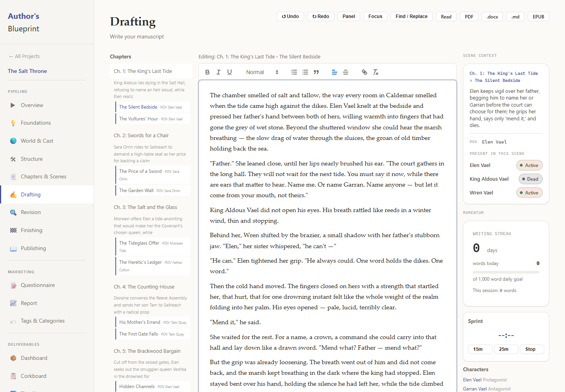
Task: Undo the last edit
Action: tap(290, 16)
